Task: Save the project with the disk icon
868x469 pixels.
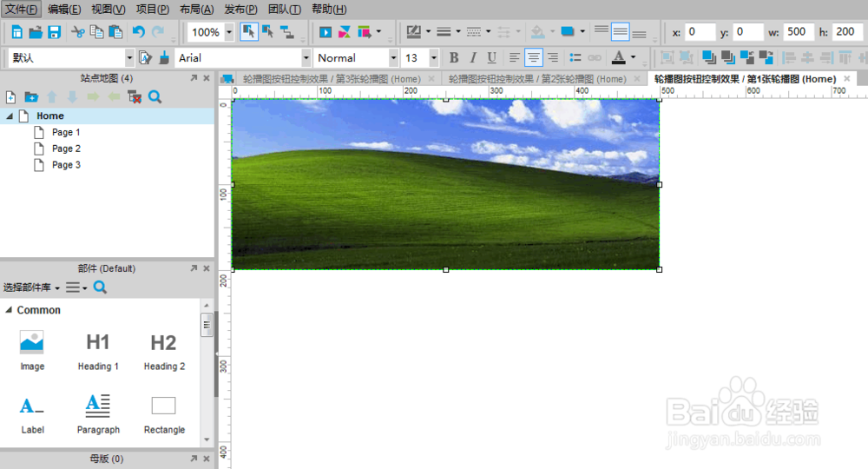Action: (54, 32)
